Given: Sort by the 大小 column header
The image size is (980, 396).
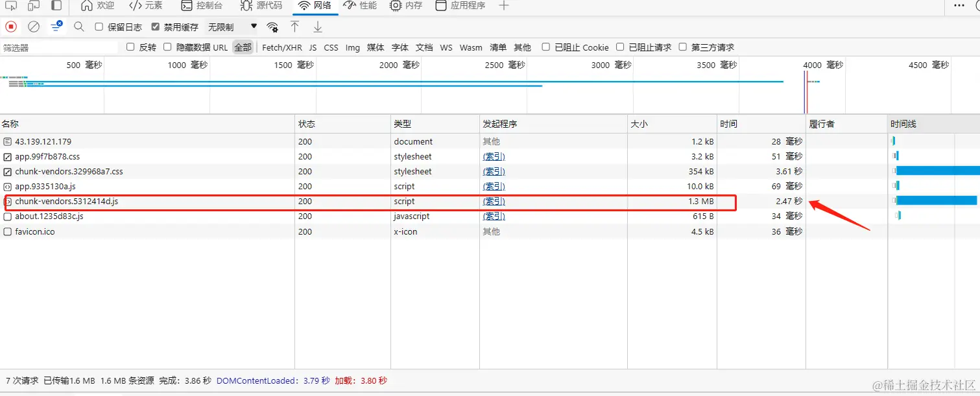Looking at the screenshot, I should pos(672,124).
